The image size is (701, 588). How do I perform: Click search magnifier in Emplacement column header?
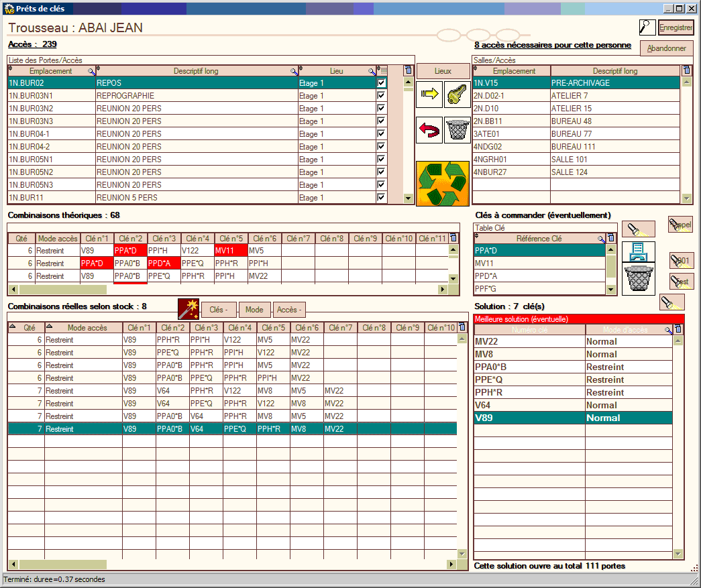[x=91, y=72]
